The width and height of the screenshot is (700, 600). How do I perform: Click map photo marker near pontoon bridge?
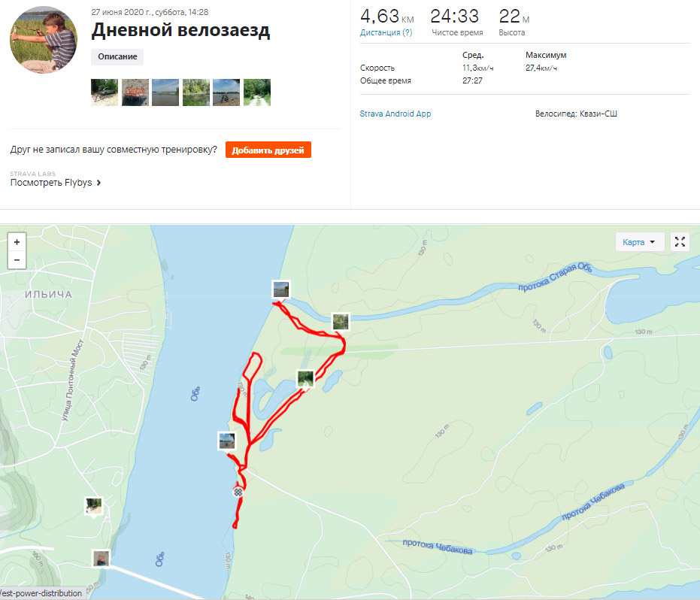click(x=101, y=559)
